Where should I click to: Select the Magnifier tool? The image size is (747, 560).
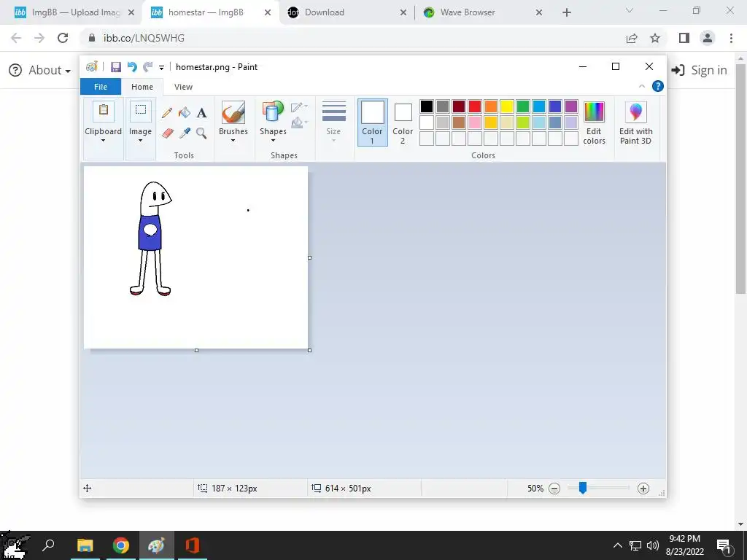point(201,133)
